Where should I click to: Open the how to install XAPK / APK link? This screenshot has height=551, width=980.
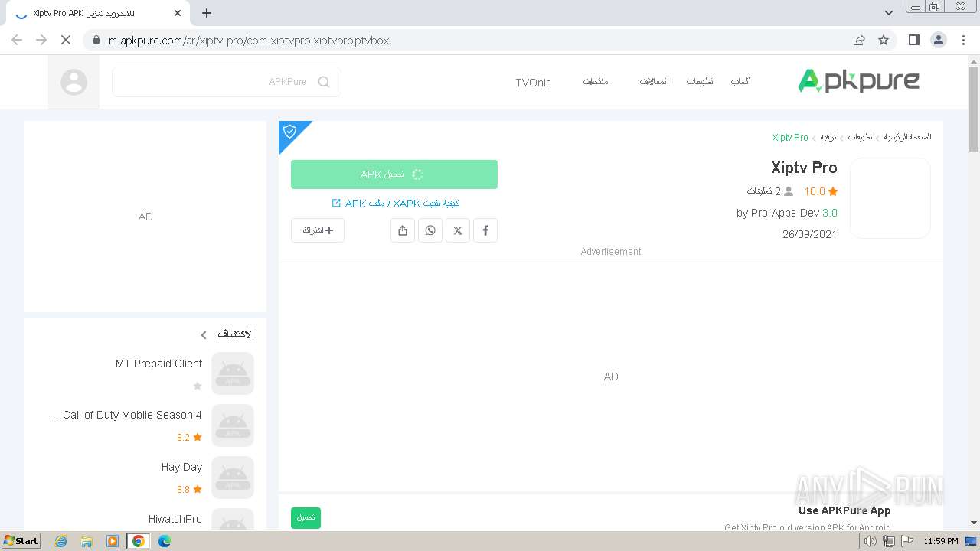[x=395, y=204]
